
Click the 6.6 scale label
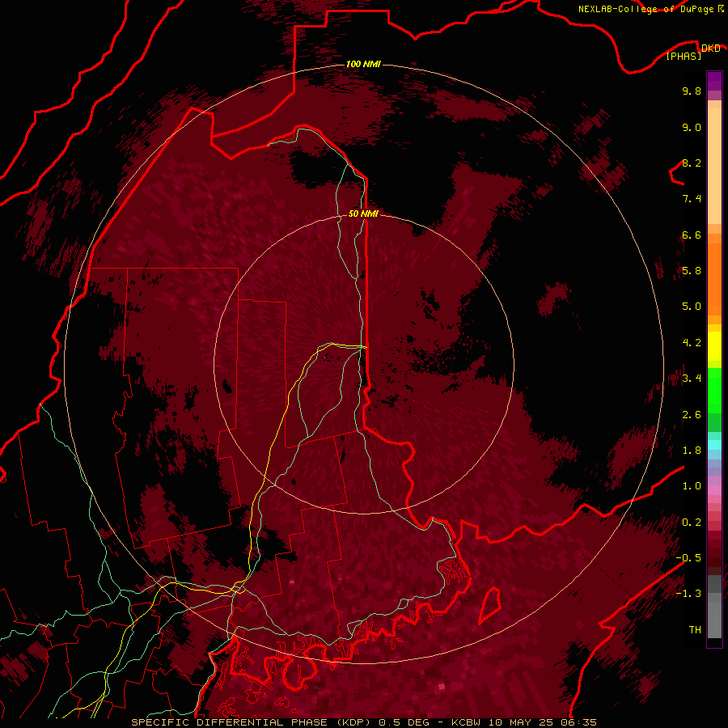(692, 235)
